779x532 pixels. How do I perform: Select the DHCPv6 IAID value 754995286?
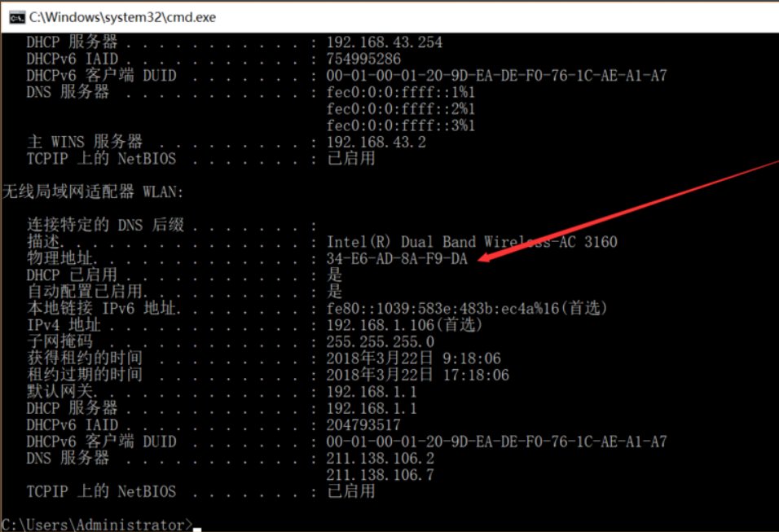[363, 59]
